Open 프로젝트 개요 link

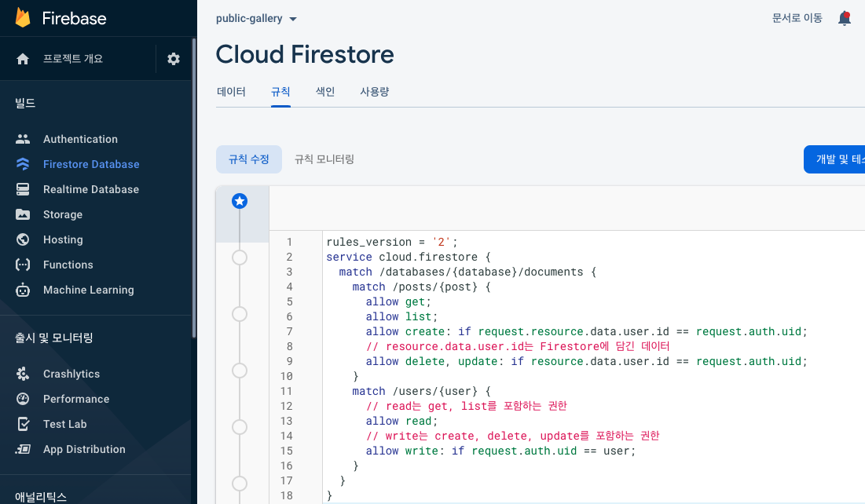pos(73,58)
